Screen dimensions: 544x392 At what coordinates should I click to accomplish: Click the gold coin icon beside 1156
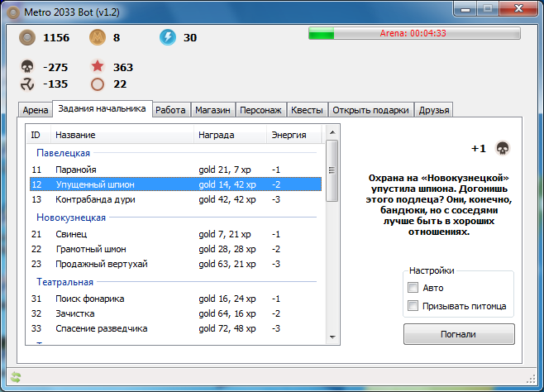27,37
